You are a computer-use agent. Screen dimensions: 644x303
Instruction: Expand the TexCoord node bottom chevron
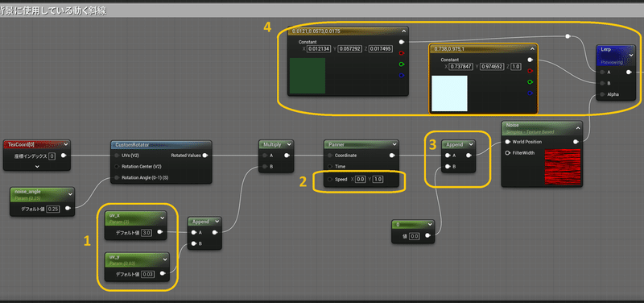(x=37, y=166)
